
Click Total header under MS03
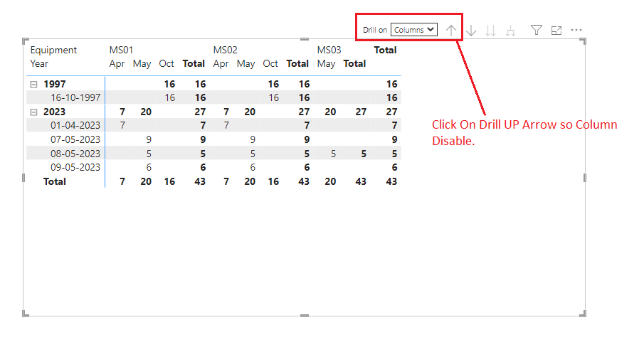(354, 63)
